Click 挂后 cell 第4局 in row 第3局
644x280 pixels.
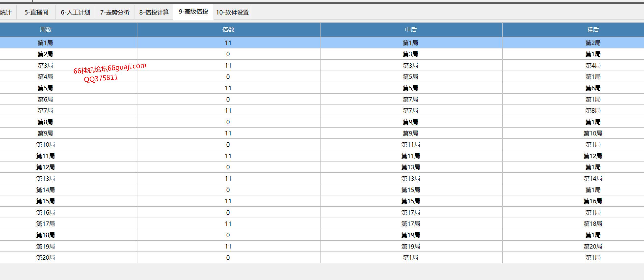coord(573,65)
